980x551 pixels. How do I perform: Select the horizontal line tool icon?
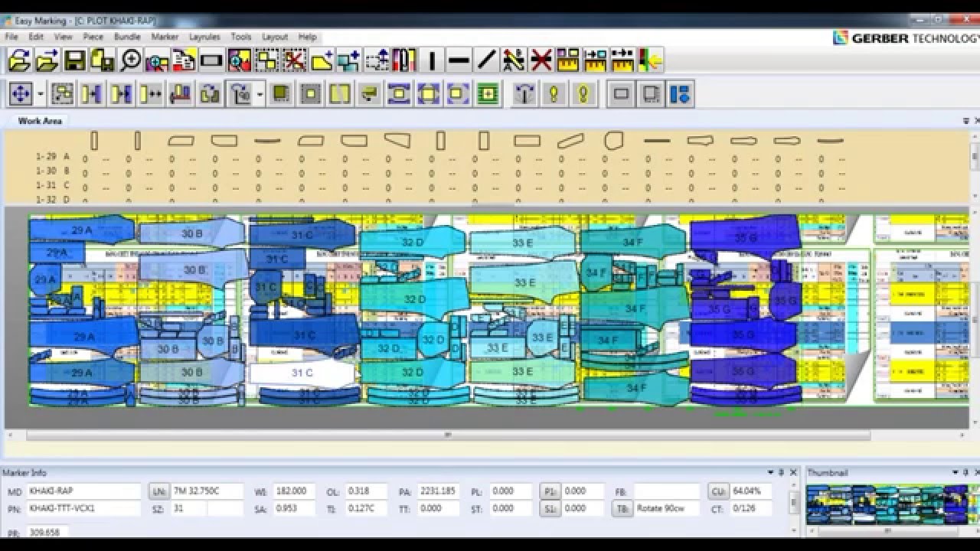click(459, 60)
